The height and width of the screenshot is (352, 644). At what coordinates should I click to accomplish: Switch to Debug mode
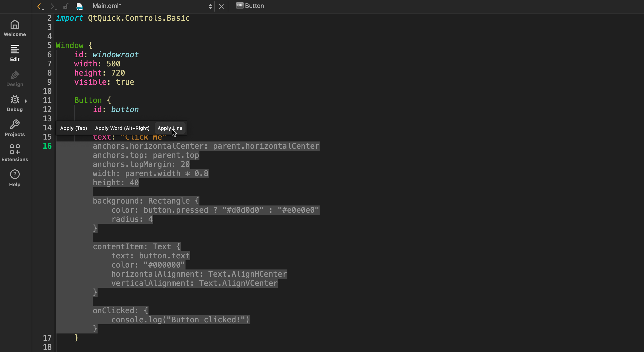pyautogui.click(x=14, y=103)
